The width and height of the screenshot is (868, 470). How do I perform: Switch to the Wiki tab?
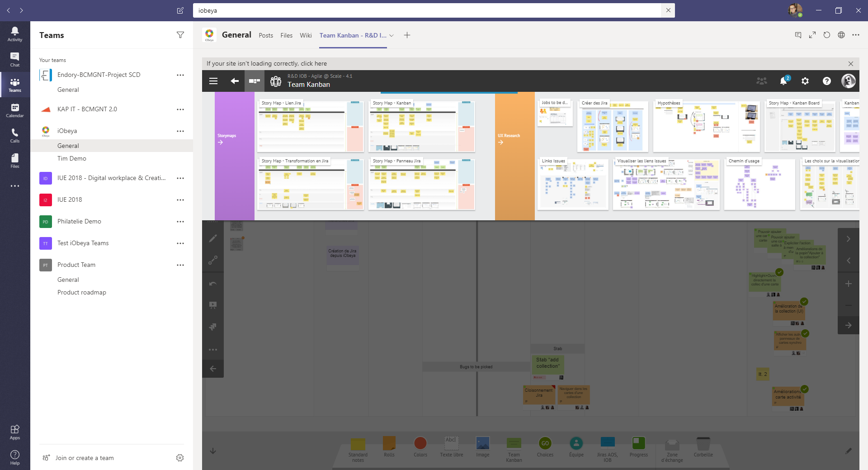click(306, 35)
